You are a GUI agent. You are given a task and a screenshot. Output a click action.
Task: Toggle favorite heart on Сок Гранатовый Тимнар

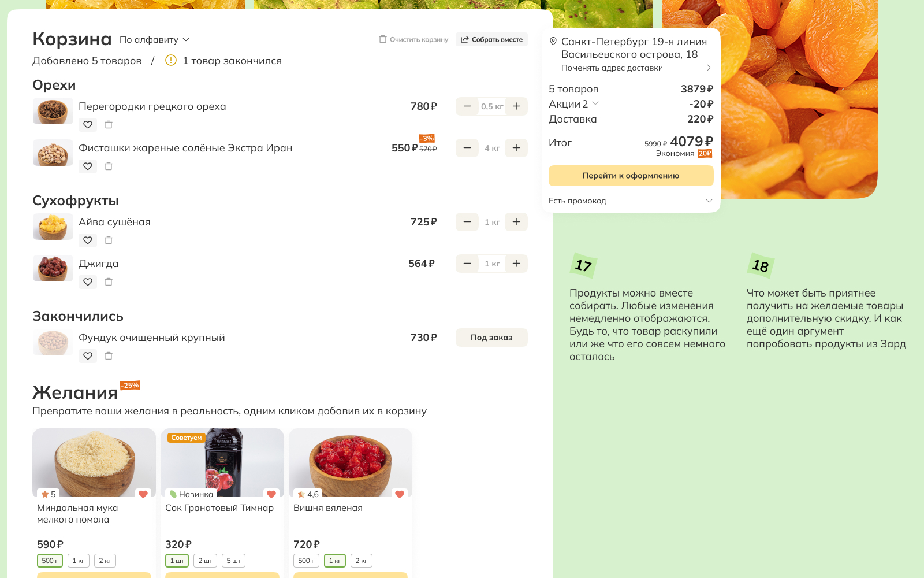click(271, 494)
